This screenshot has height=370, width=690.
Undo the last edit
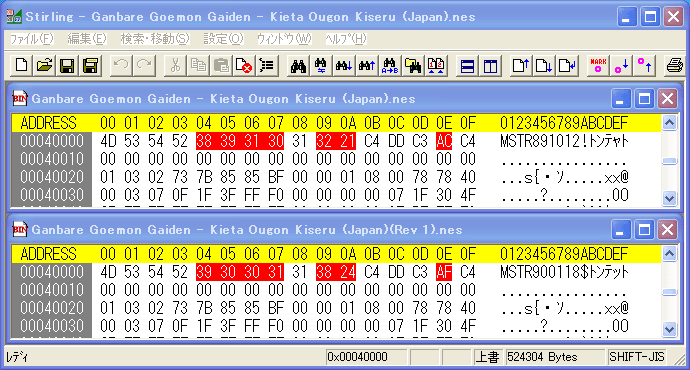[121, 66]
